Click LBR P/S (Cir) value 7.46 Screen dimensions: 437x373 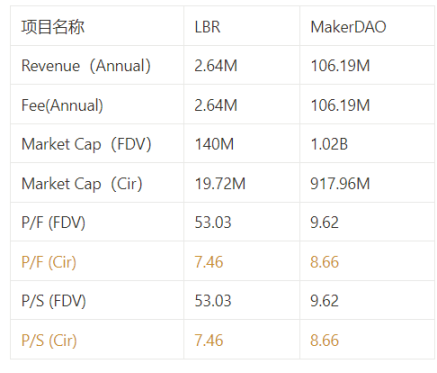pos(209,341)
